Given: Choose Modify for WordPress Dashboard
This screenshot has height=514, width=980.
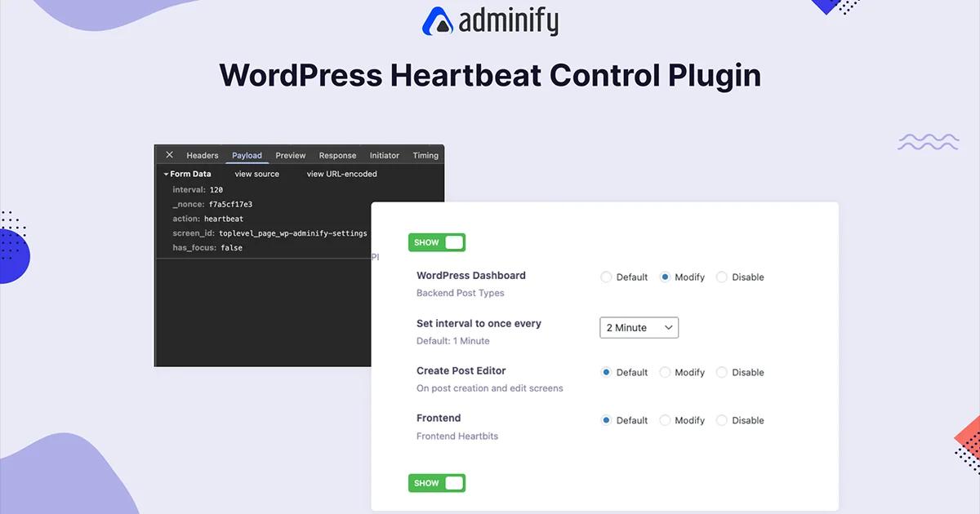Looking at the screenshot, I should (x=665, y=277).
